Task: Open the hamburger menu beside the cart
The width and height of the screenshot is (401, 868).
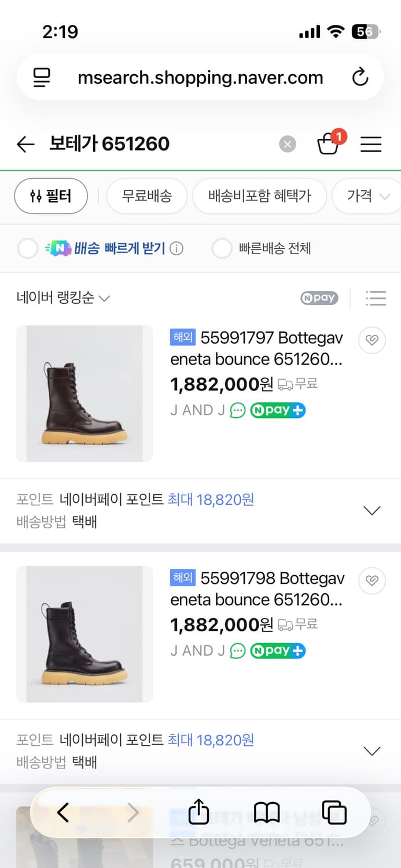Action: coord(371,144)
